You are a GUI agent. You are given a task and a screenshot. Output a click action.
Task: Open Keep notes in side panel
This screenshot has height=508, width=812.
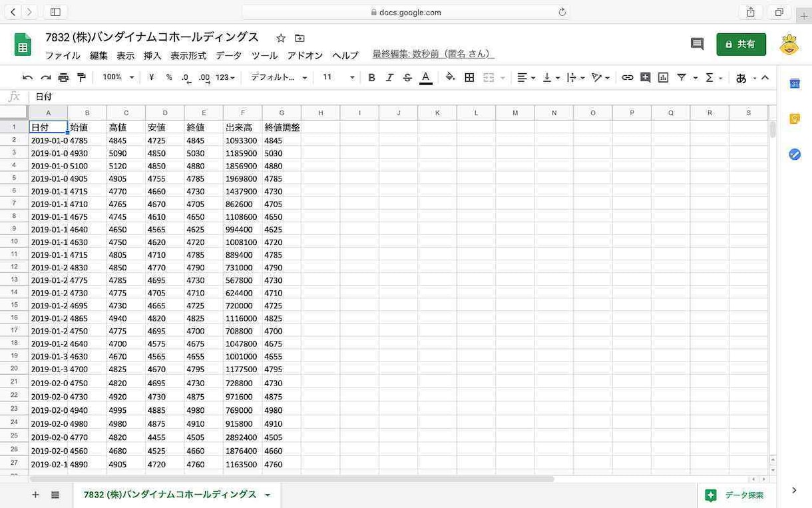pos(794,119)
